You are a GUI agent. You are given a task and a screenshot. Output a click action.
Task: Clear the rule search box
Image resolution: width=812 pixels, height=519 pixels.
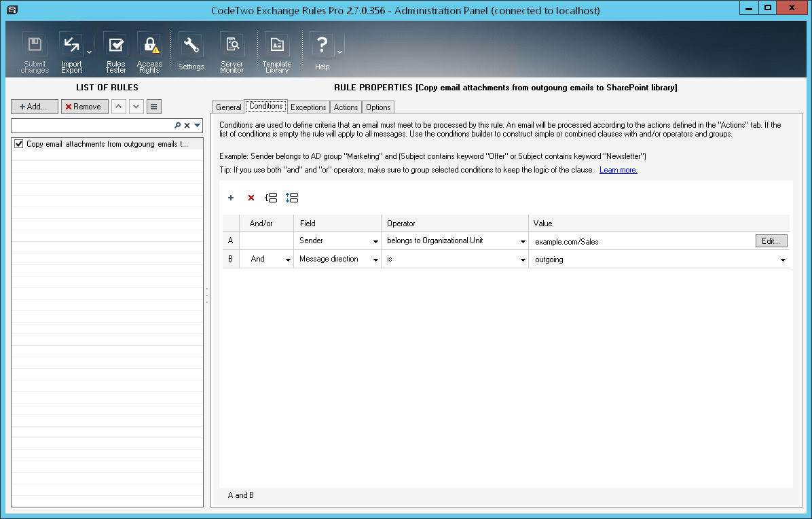(x=187, y=126)
